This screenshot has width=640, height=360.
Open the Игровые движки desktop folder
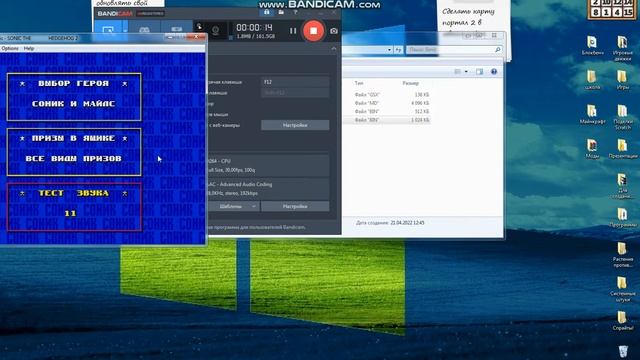(622, 48)
